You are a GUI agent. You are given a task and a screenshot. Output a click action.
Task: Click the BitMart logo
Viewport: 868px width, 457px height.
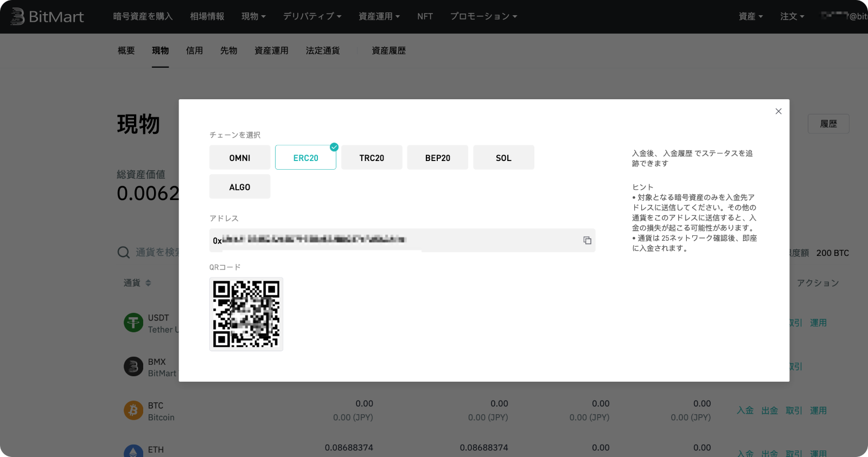pos(47,16)
